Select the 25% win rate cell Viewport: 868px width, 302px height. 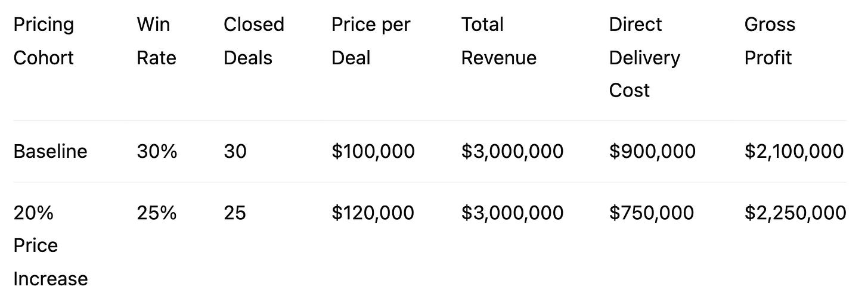(157, 213)
